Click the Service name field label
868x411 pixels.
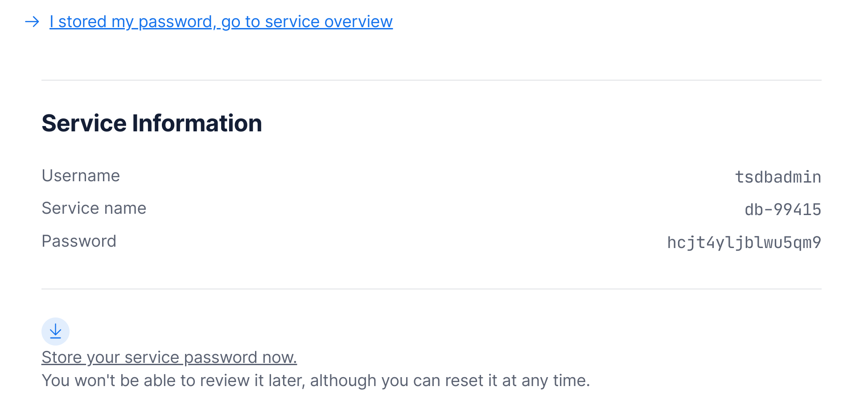point(94,208)
